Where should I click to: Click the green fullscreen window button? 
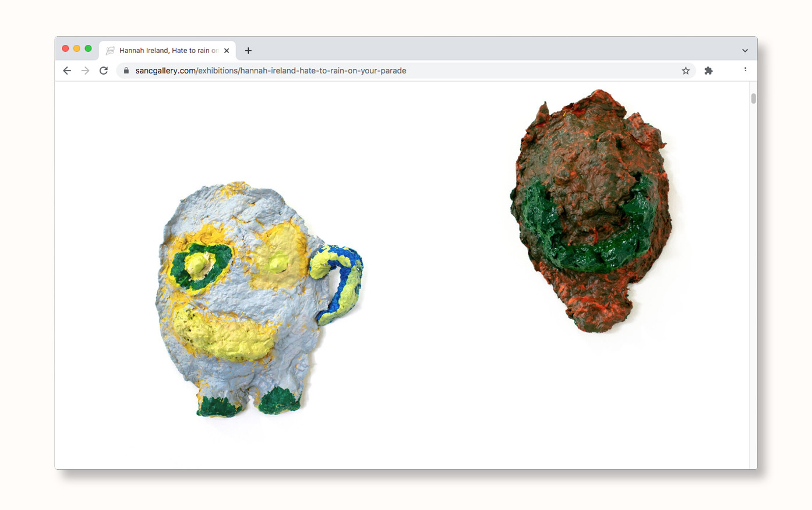(88, 48)
